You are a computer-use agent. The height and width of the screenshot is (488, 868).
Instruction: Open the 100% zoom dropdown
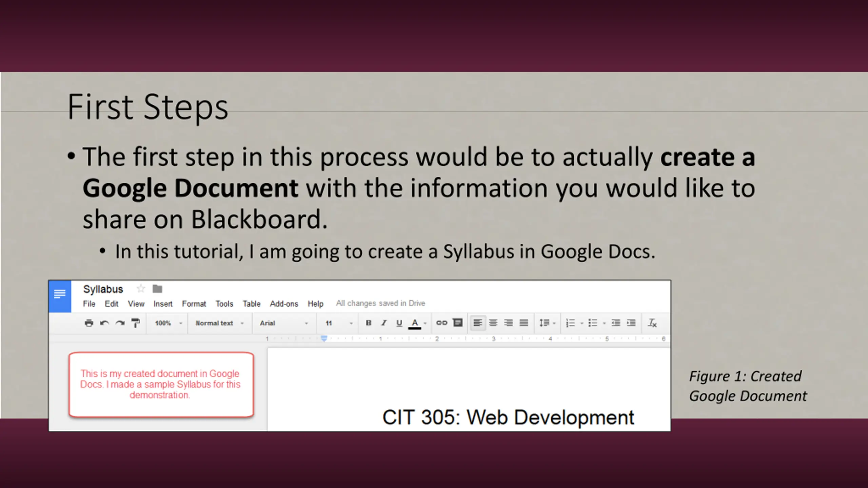pyautogui.click(x=169, y=323)
